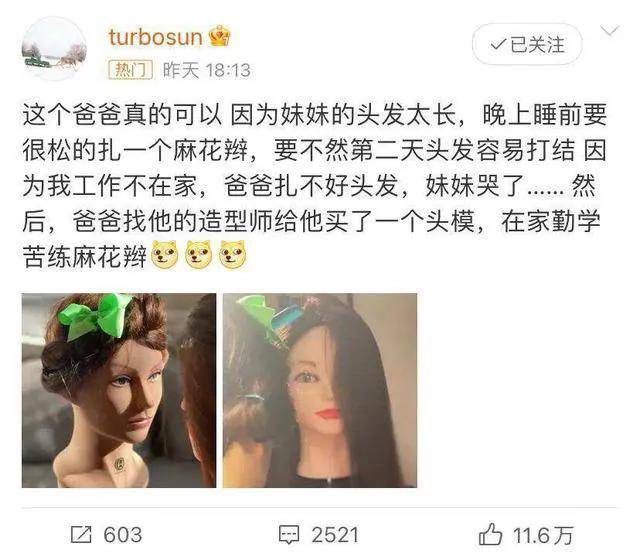The height and width of the screenshot is (560, 640).
Task: Click the 603 repost count
Action: click(x=122, y=535)
